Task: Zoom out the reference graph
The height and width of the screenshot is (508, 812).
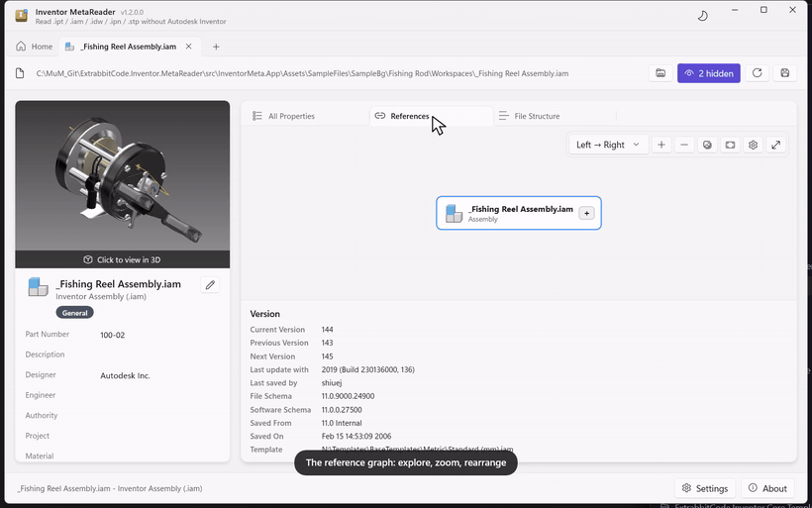Action: pos(684,145)
